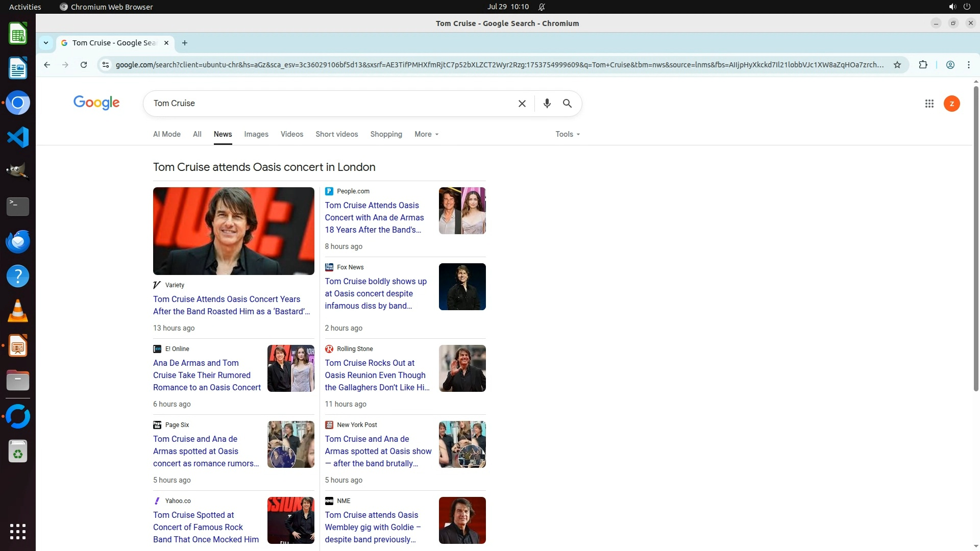Click the Fox News article thumbnail
The width and height of the screenshot is (980, 551).
[462, 287]
